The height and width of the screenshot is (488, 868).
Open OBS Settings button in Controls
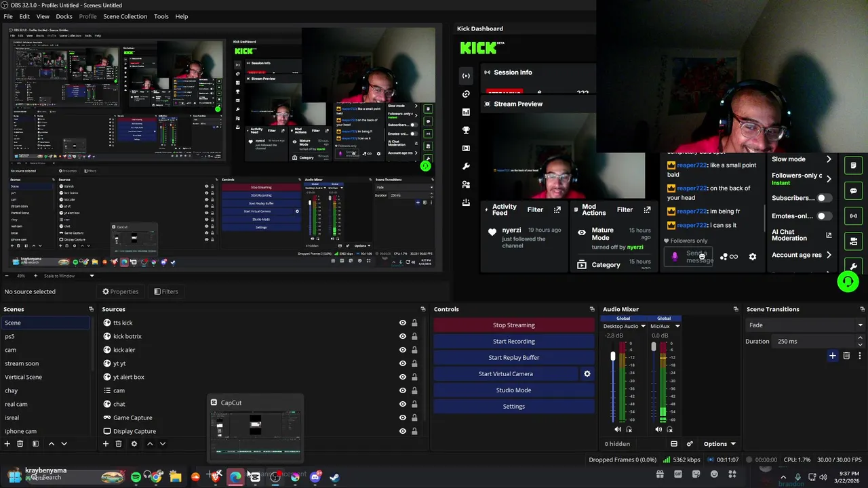(x=513, y=407)
